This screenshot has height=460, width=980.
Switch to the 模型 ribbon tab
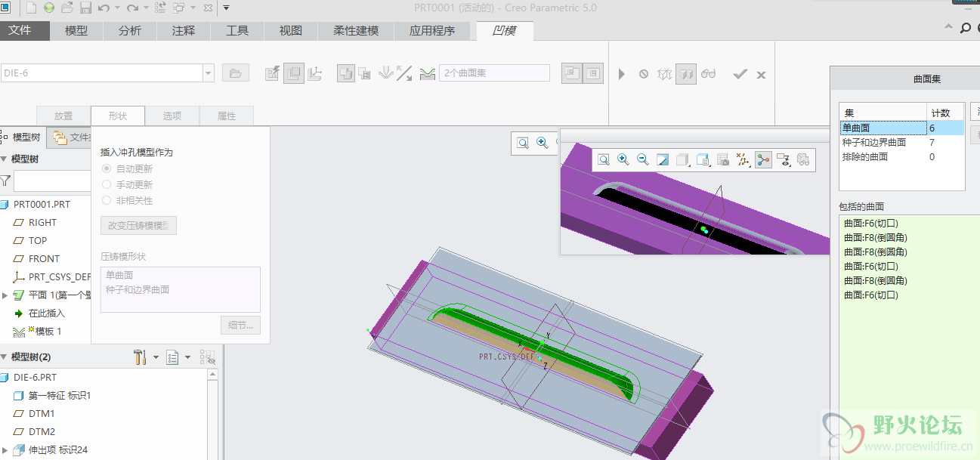pos(76,31)
